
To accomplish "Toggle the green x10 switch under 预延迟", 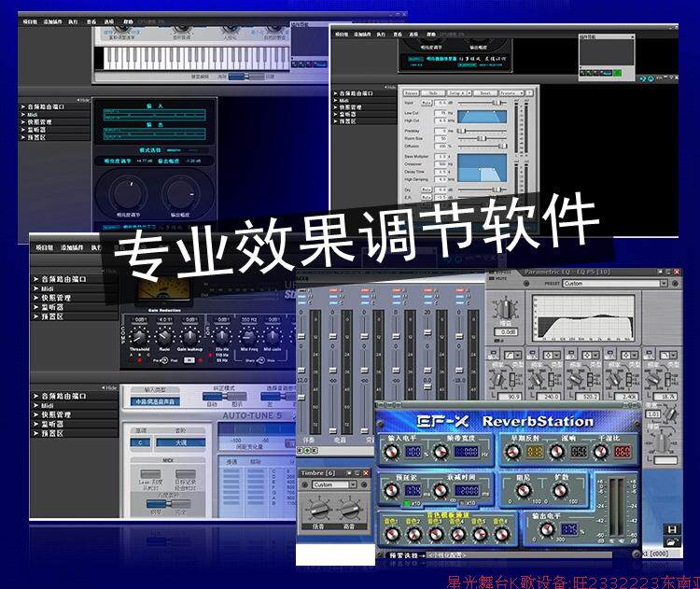I will tap(406, 503).
